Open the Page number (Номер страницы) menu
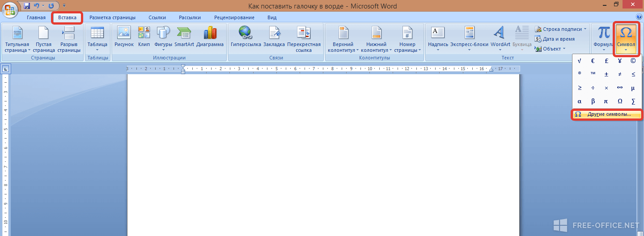This screenshot has width=644, height=236. click(x=407, y=39)
